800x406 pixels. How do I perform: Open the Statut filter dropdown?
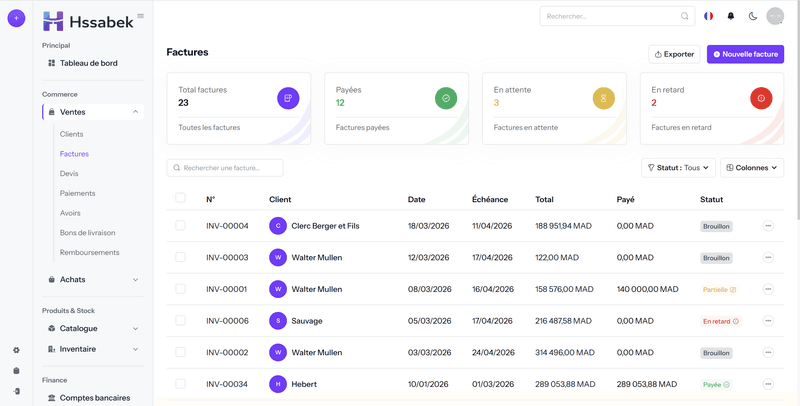(679, 168)
